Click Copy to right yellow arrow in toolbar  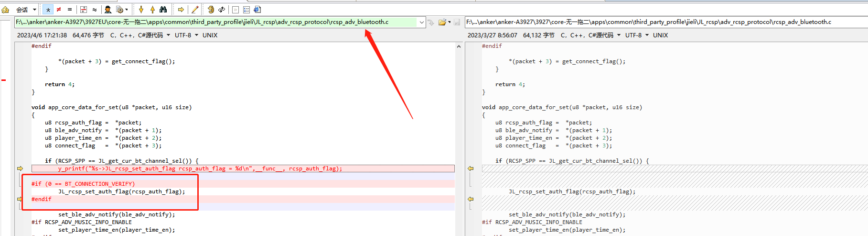[181, 10]
